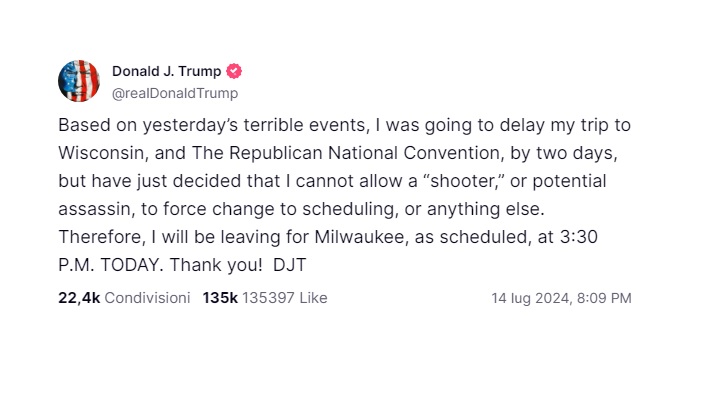The image size is (709, 404).
Task: Click the 22,4k shares count
Action: coord(79,298)
